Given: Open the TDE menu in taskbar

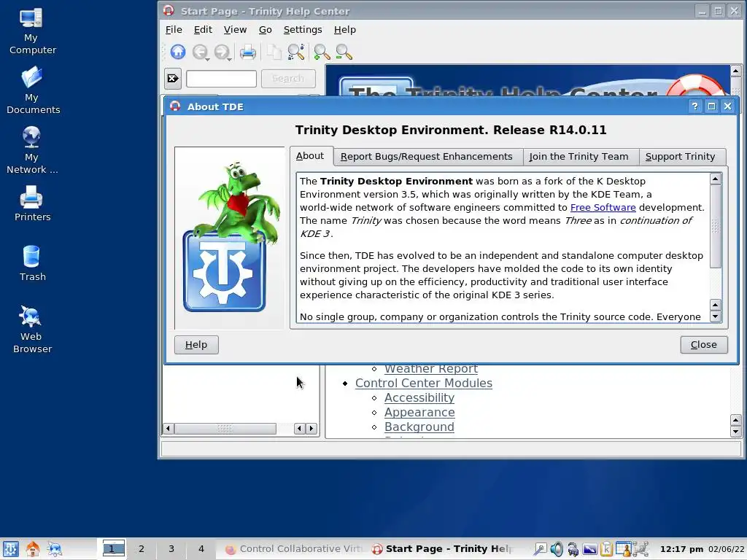Looking at the screenshot, I should click(x=10, y=549).
